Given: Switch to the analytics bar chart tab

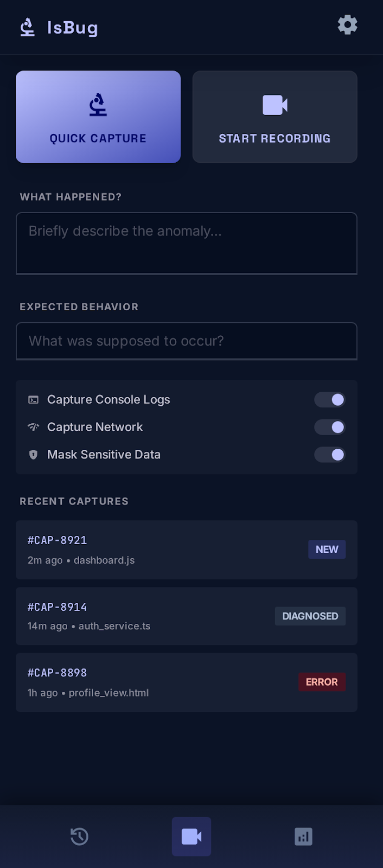Looking at the screenshot, I should coord(303,837).
